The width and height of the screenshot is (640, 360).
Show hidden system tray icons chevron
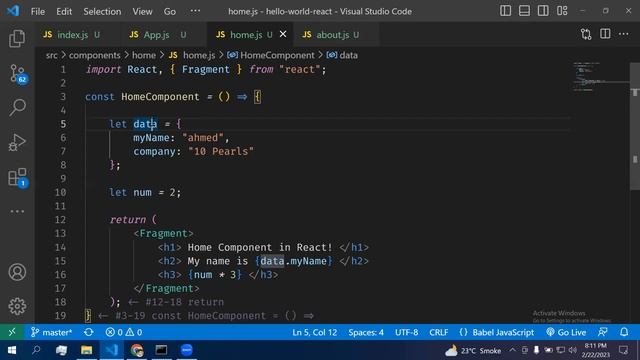[x=512, y=350]
